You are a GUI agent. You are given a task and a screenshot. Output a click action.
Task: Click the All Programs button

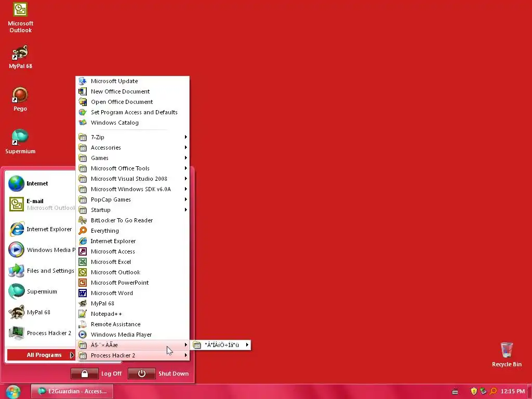pyautogui.click(x=41, y=355)
